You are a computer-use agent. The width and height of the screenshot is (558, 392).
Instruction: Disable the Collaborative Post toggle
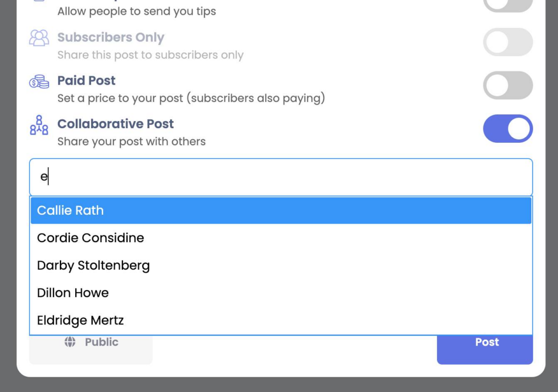point(507,129)
